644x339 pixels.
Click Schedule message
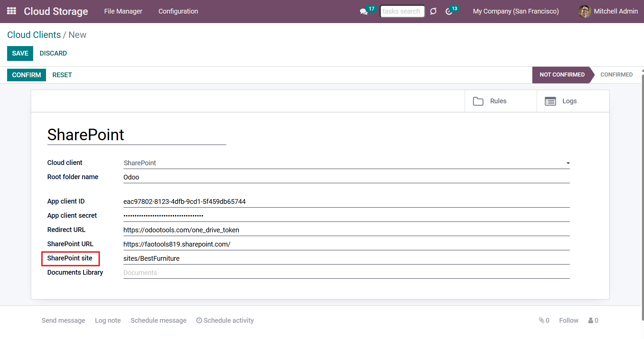point(158,320)
